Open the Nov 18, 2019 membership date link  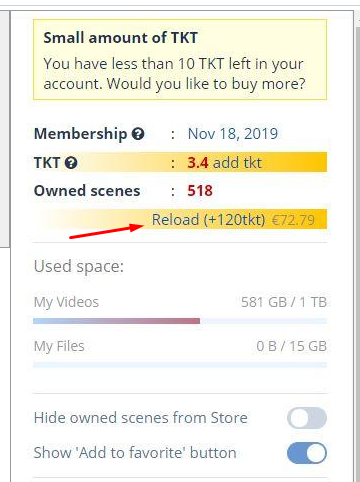click(x=233, y=134)
